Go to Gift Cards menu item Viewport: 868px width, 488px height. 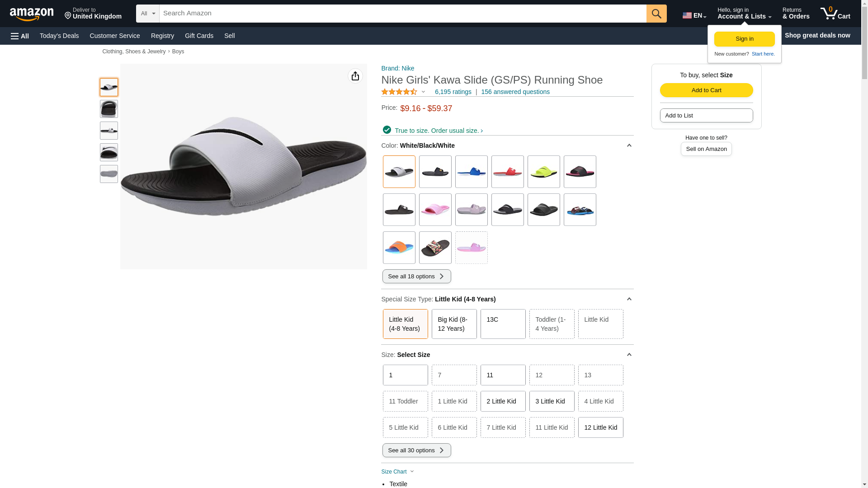pos(199,36)
